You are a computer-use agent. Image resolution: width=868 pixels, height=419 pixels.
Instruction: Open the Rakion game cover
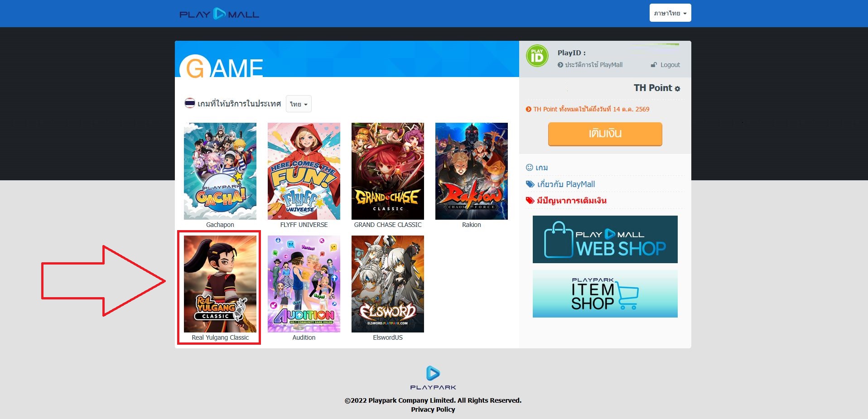(x=471, y=171)
